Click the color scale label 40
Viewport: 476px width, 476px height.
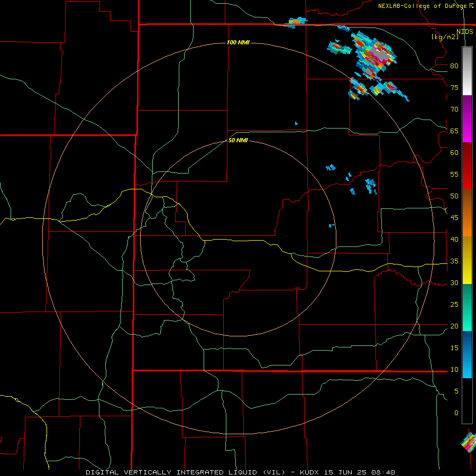454,239
